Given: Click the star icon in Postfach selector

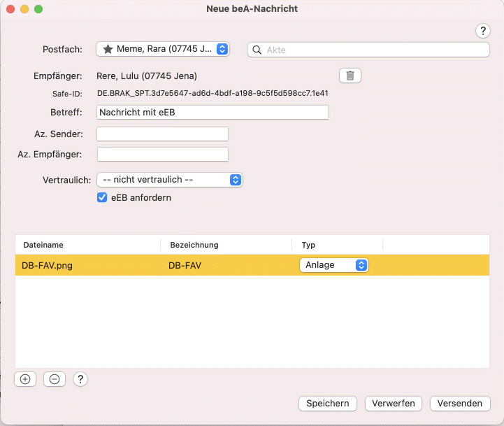Looking at the screenshot, I should pyautogui.click(x=108, y=49).
